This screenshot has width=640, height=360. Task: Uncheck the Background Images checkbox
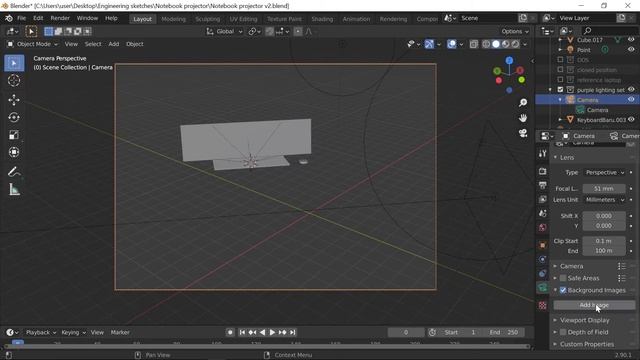click(563, 290)
